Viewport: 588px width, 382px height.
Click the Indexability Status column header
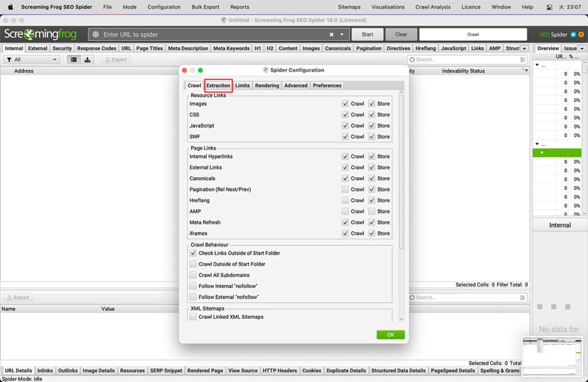click(463, 71)
